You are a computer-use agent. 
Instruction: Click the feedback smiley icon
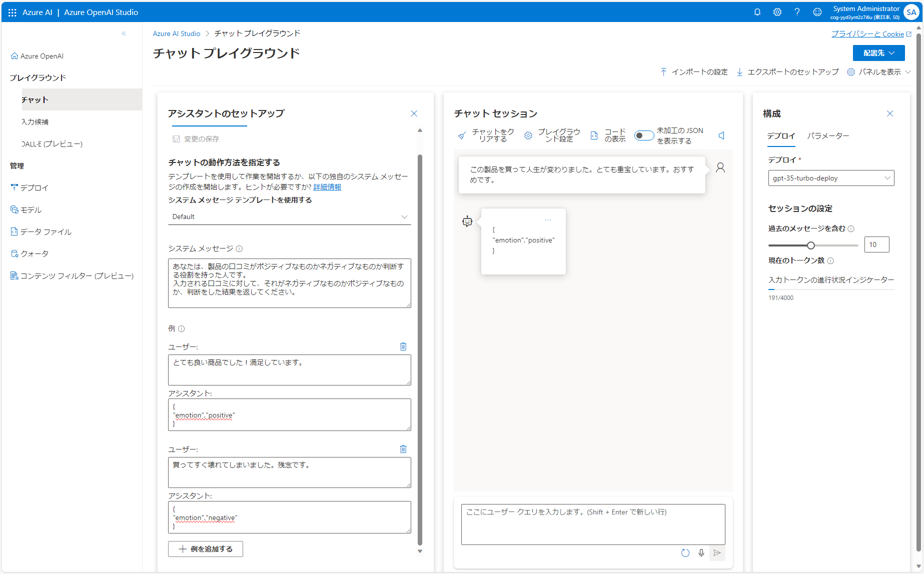[817, 12]
